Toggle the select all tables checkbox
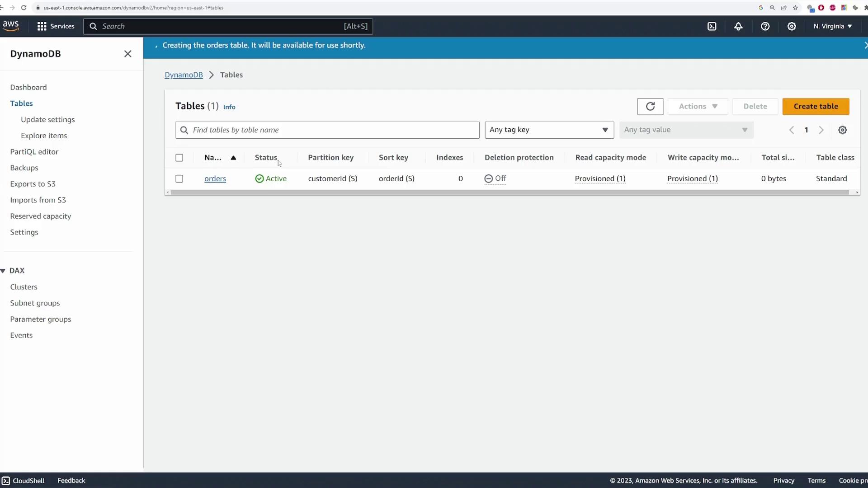The image size is (868, 488). pyautogui.click(x=179, y=158)
